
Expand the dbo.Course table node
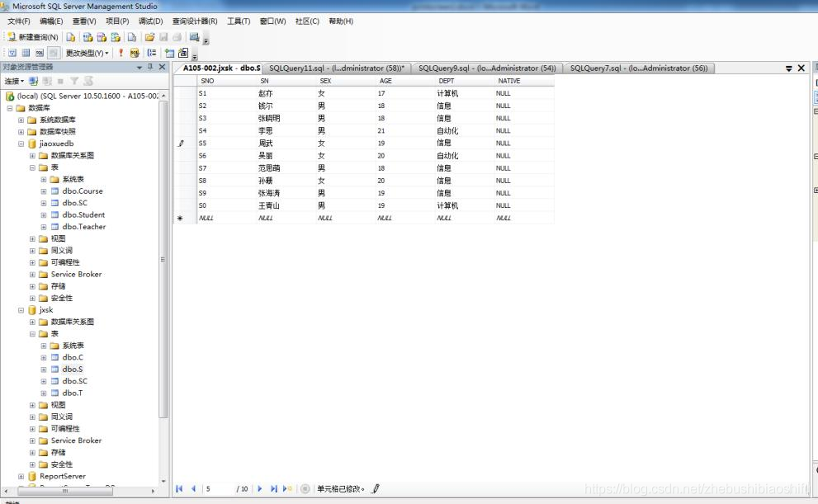coord(44,191)
